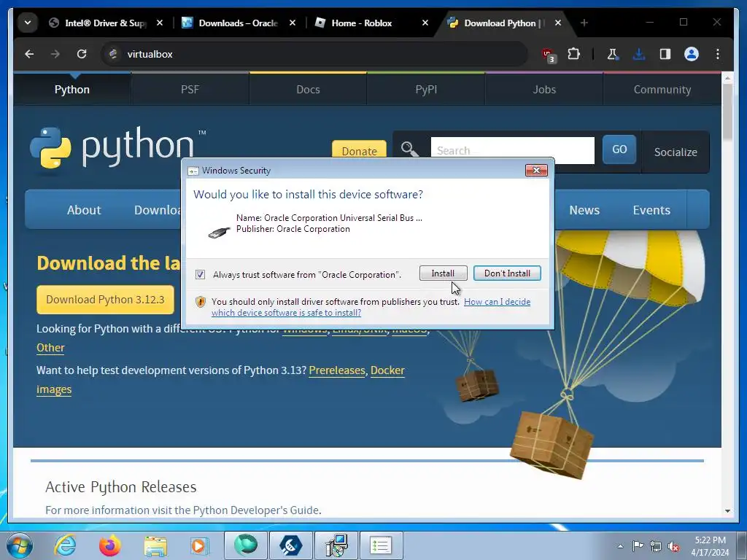Open the Jobs site tab
Screen dimensions: 747x560
tap(544, 90)
